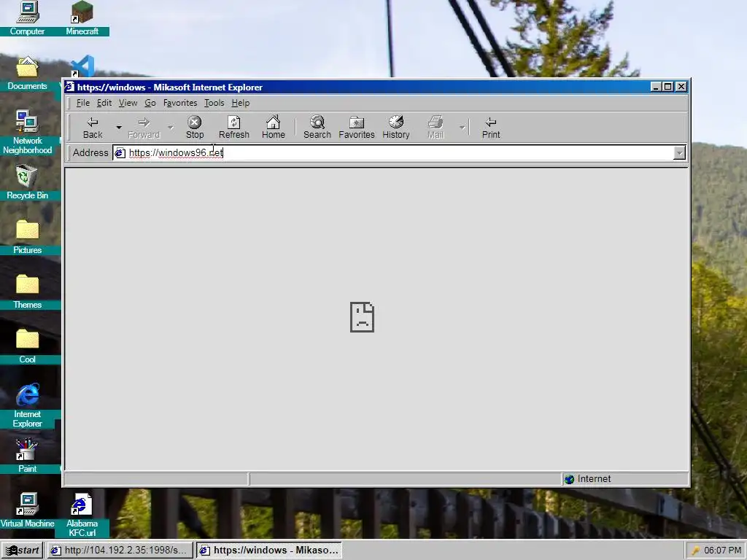Screen dimensions: 747x560
Task: Minimize the Internet Explorer window
Action: pyautogui.click(x=656, y=87)
